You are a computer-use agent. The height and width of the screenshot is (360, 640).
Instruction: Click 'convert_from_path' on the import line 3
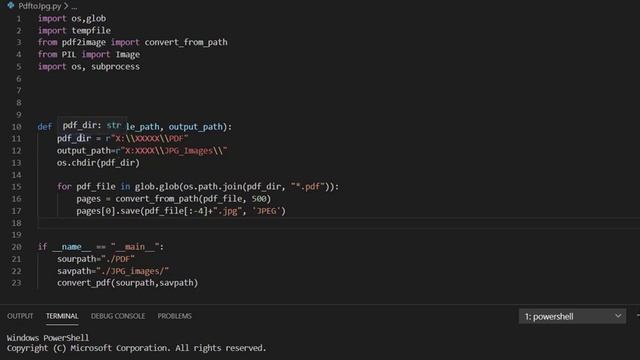pyautogui.click(x=186, y=42)
